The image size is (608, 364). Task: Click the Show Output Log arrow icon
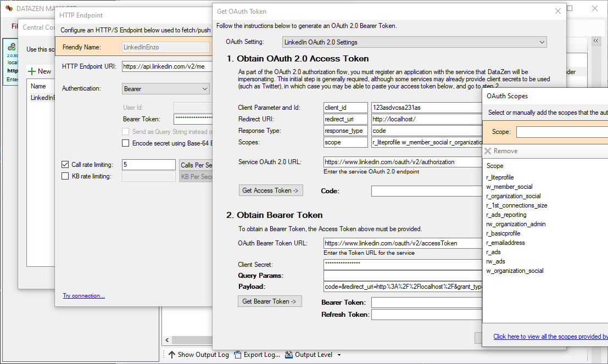pos(171,355)
